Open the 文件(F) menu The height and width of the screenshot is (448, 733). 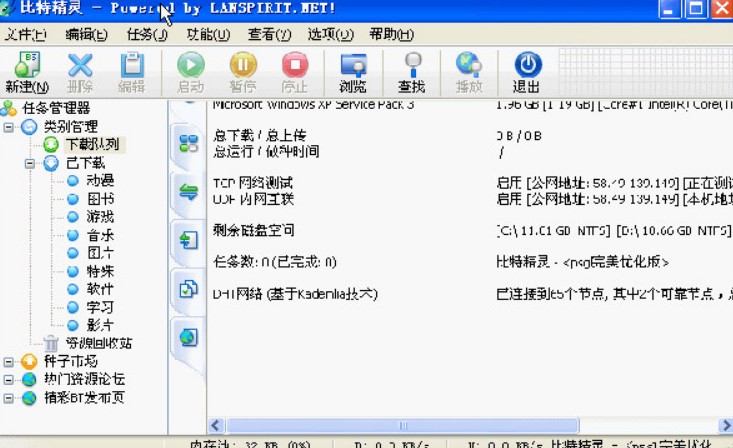pos(26,34)
